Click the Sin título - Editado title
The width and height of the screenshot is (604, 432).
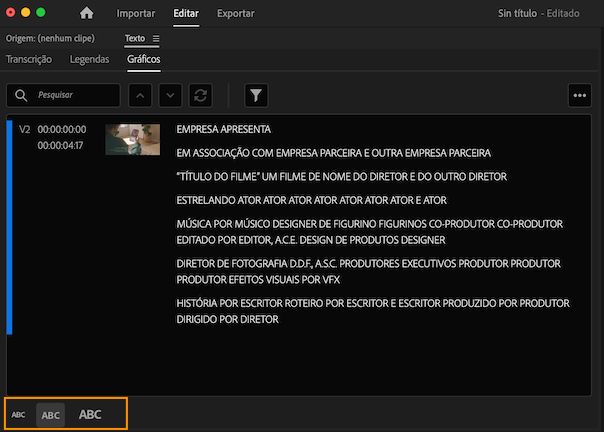[539, 13]
